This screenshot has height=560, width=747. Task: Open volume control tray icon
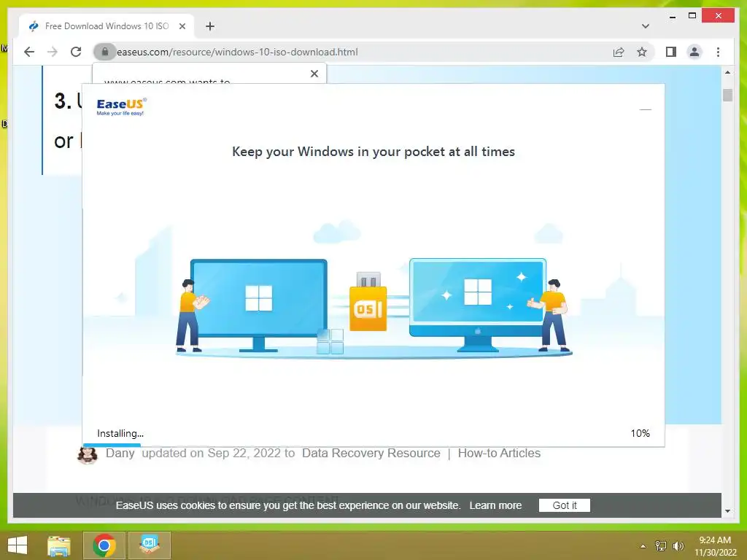[678, 546]
